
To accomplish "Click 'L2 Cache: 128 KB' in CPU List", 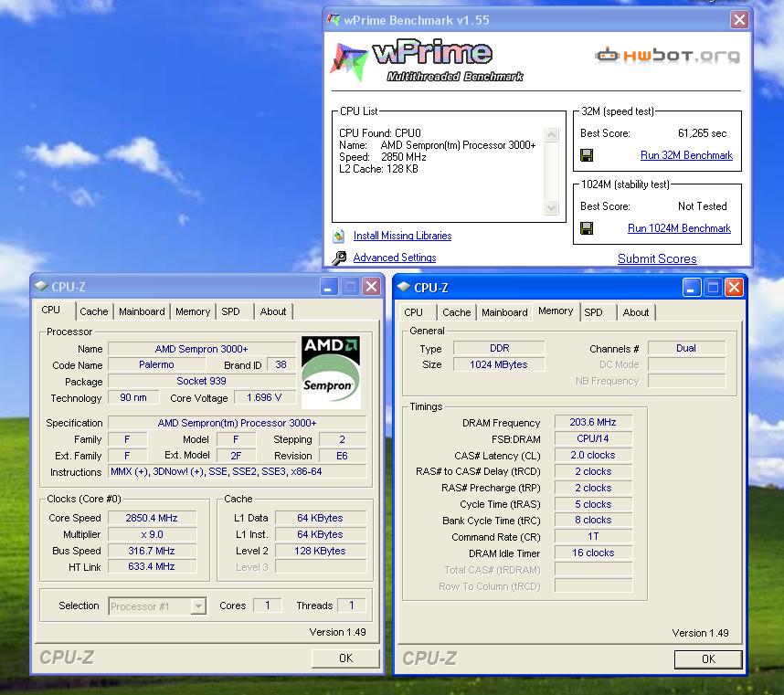I will click(378, 169).
